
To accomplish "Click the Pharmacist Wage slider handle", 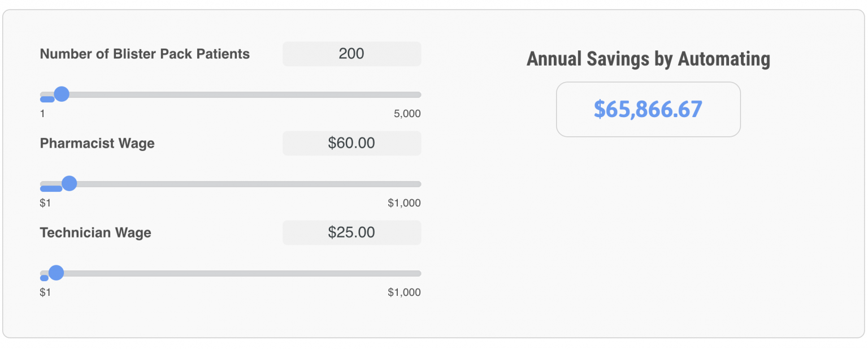I will 69,183.
